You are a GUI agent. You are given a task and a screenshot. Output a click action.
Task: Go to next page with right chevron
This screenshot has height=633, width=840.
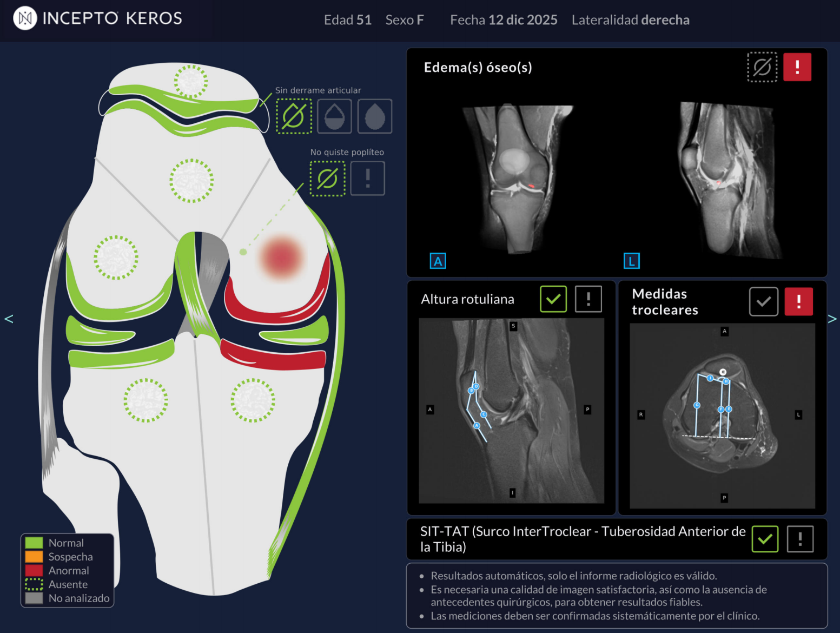pyautogui.click(x=832, y=319)
